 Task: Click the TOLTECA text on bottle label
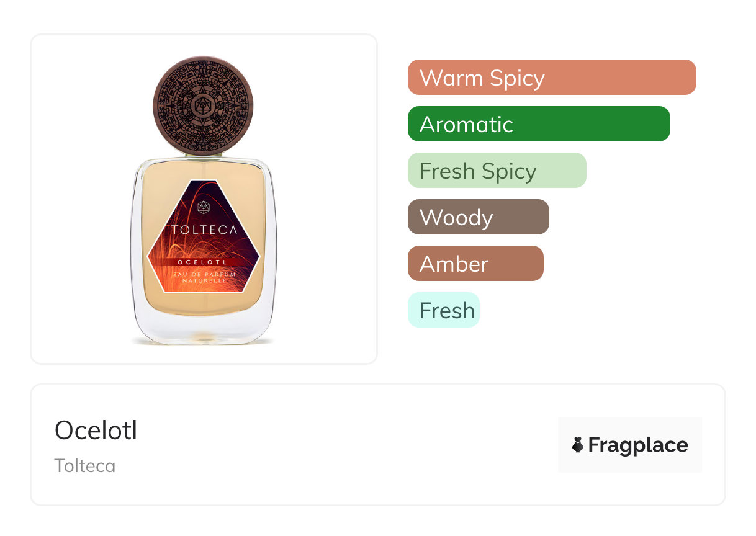point(204,230)
